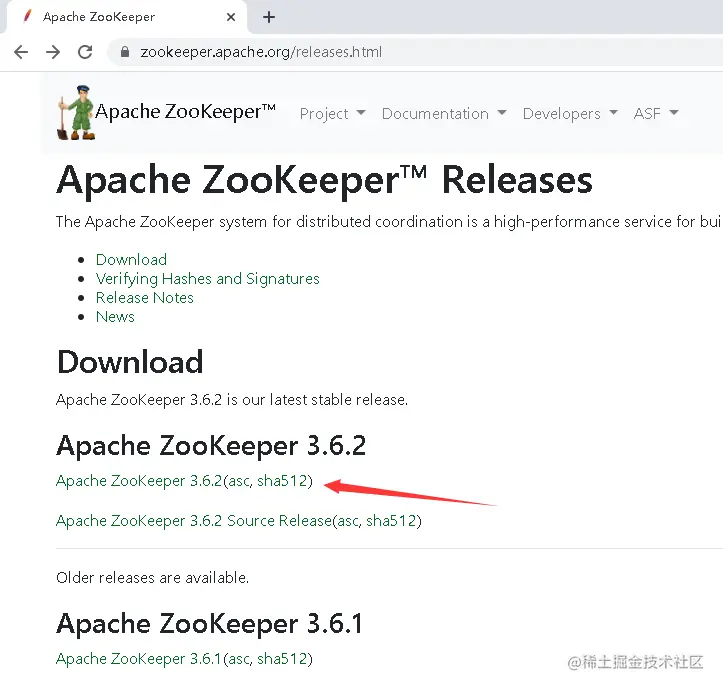This screenshot has height=690, width=723.
Task: Reload the ZooKeeper releases page
Action: tap(85, 52)
